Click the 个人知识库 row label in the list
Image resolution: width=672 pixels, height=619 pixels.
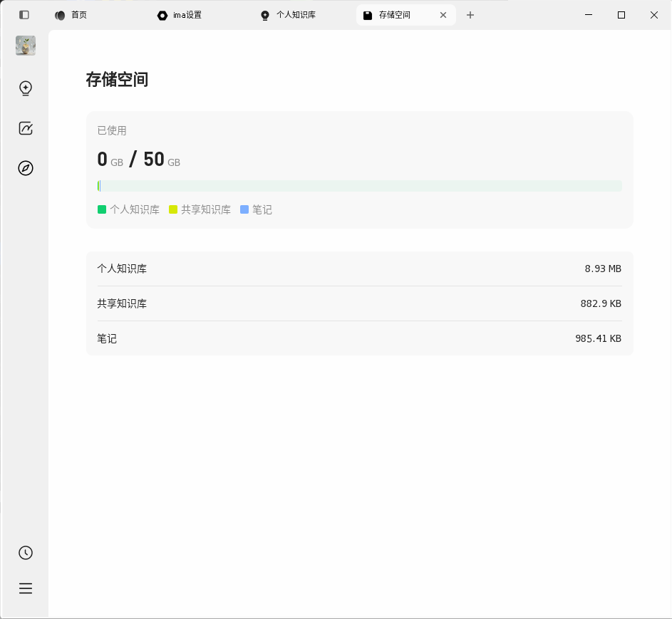(122, 269)
